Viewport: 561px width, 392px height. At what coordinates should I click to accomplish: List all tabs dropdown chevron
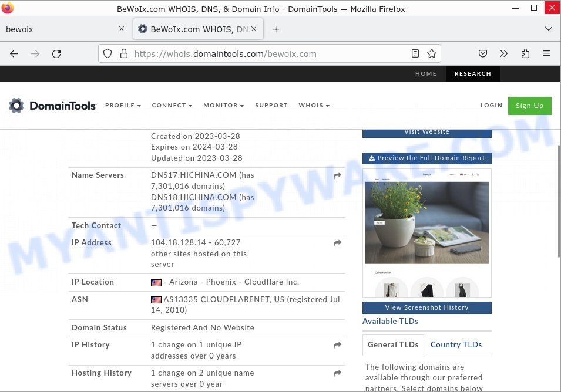549,29
